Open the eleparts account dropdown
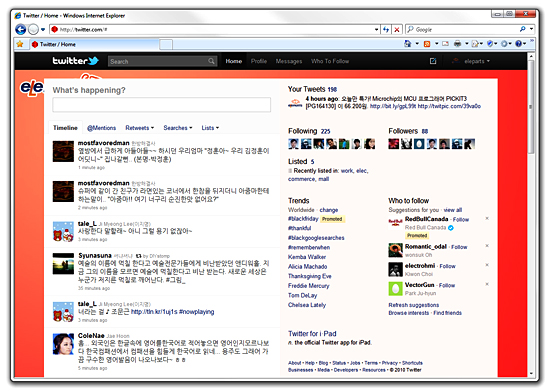Screen dimensions: 550x392 pos(472,61)
